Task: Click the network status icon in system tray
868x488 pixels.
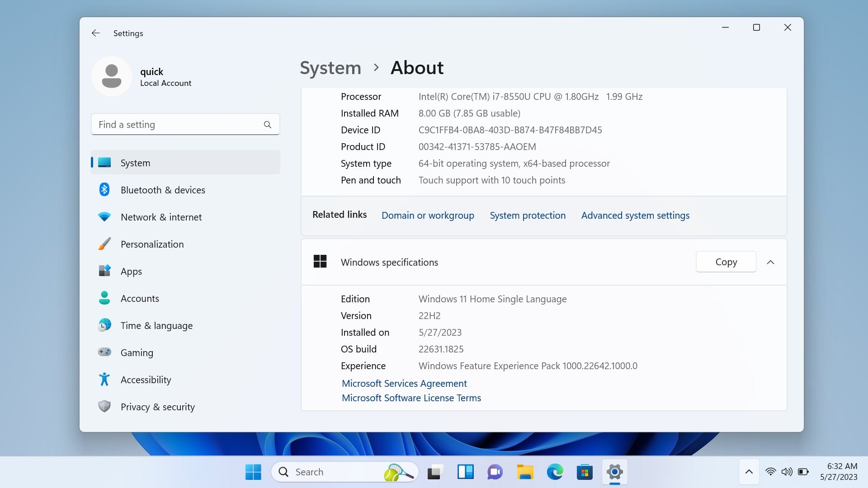Action: tap(771, 471)
